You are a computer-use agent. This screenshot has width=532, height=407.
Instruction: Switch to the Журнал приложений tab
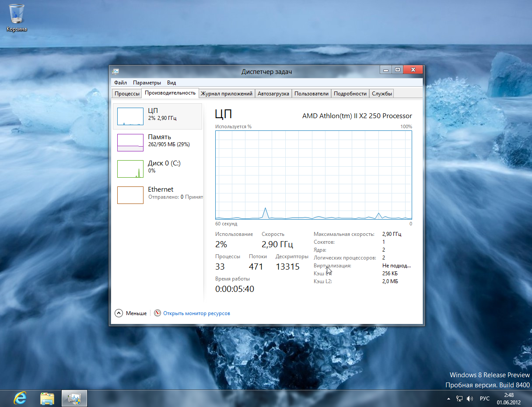[x=227, y=94]
